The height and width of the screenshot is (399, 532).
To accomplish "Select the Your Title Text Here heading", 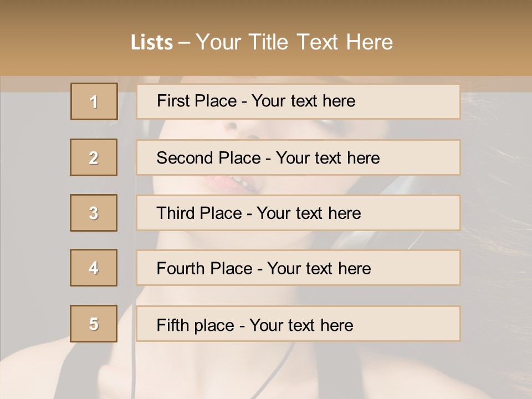I will coord(294,42).
